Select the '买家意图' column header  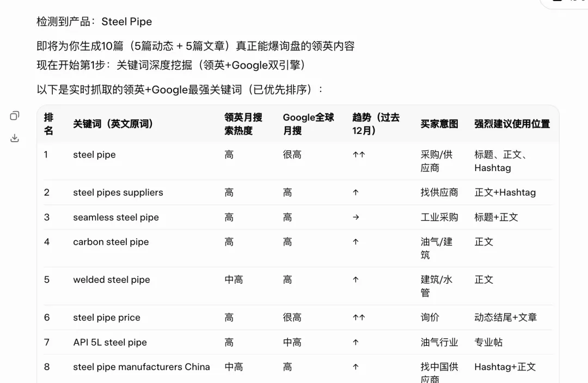[439, 124]
